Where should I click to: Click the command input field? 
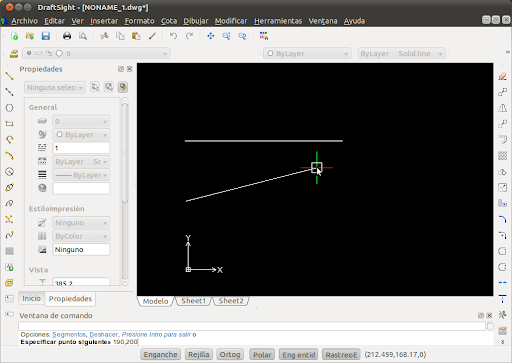click(x=252, y=326)
